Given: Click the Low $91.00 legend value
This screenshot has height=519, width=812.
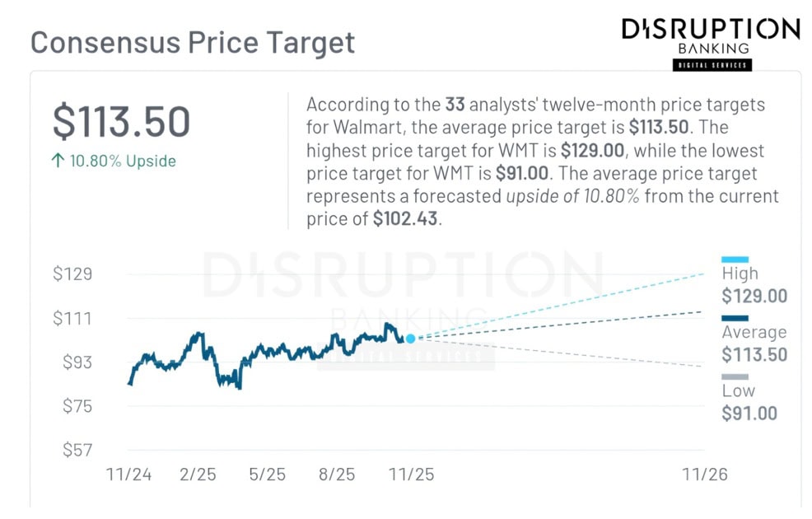Looking at the screenshot, I should click(749, 414).
